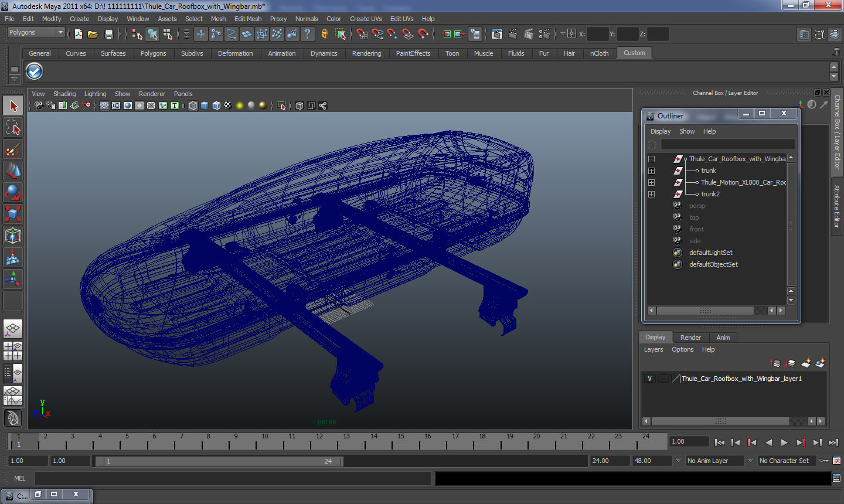
Task: Toggle Isolate Select in viewport toolbar
Action: tap(281, 105)
